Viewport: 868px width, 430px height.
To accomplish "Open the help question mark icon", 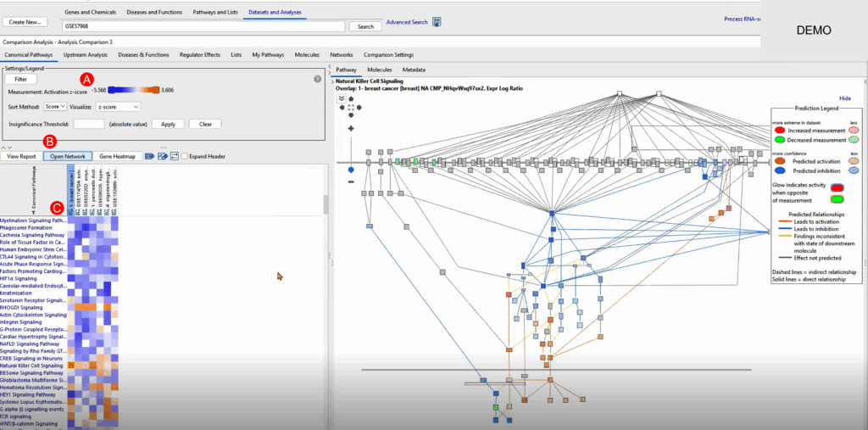I will 317,79.
